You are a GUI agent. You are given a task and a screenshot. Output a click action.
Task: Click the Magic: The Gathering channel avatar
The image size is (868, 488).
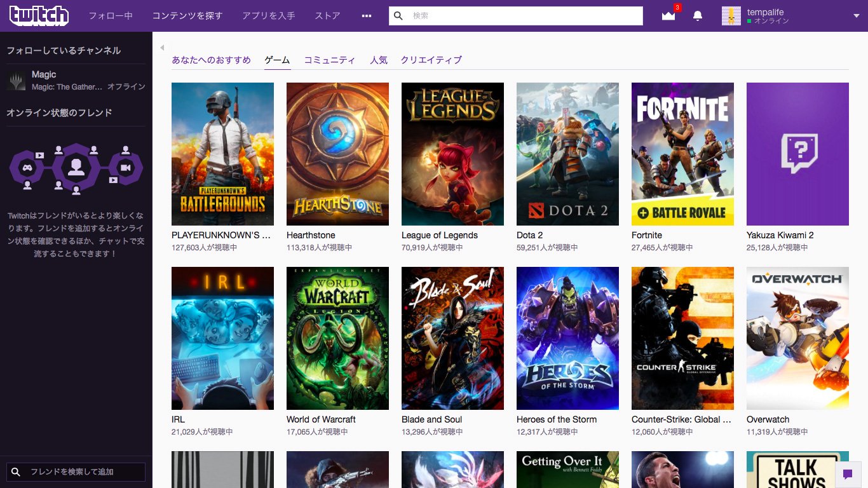[15, 79]
